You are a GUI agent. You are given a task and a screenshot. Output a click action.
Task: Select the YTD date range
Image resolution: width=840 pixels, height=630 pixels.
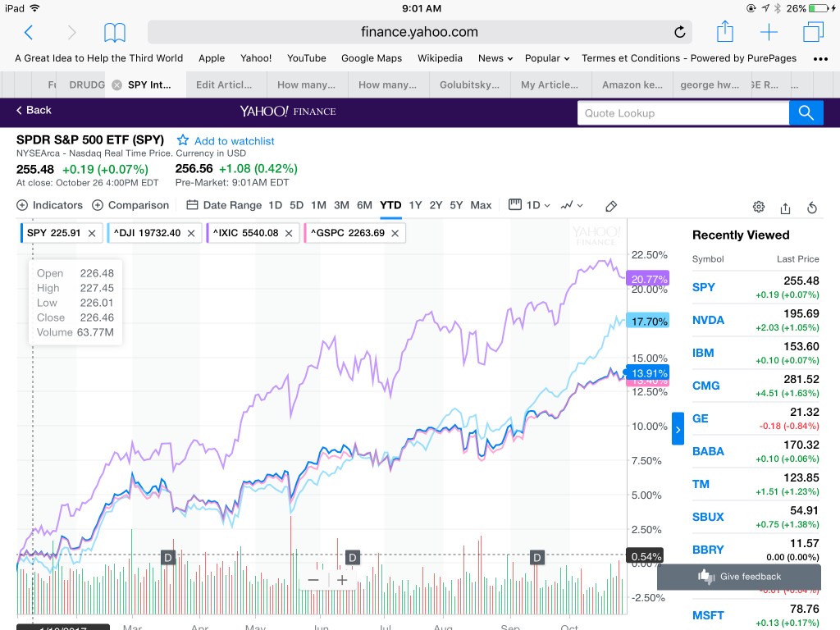[x=390, y=205]
